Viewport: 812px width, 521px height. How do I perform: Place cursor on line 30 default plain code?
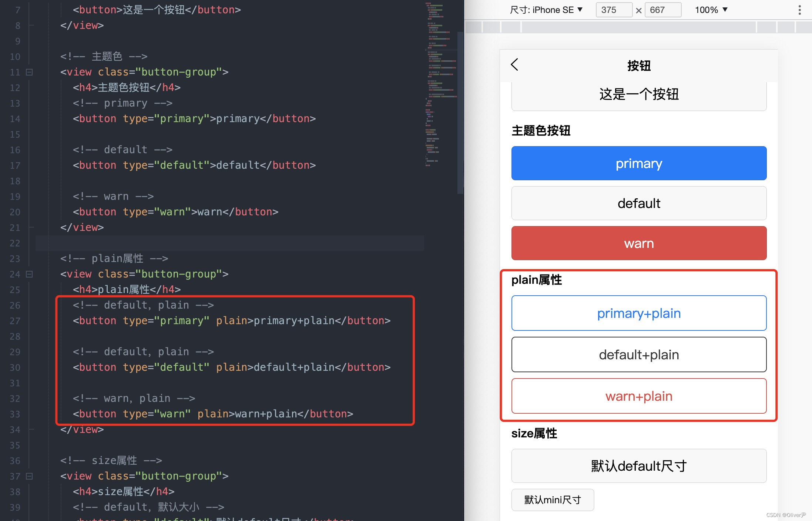[232, 367]
